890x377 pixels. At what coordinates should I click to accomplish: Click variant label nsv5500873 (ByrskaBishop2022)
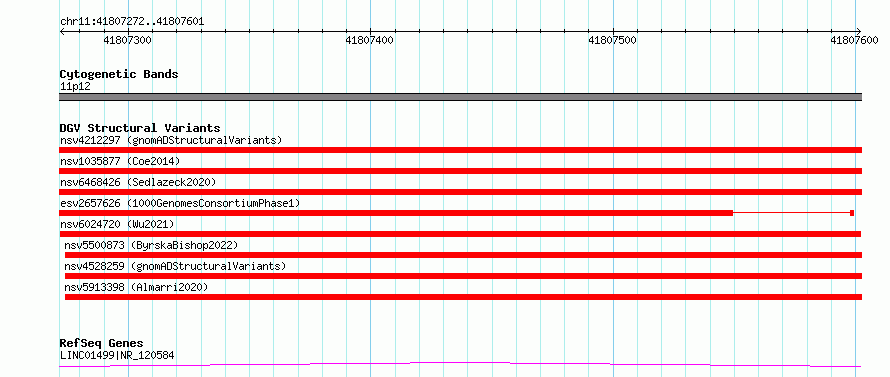tap(151, 245)
